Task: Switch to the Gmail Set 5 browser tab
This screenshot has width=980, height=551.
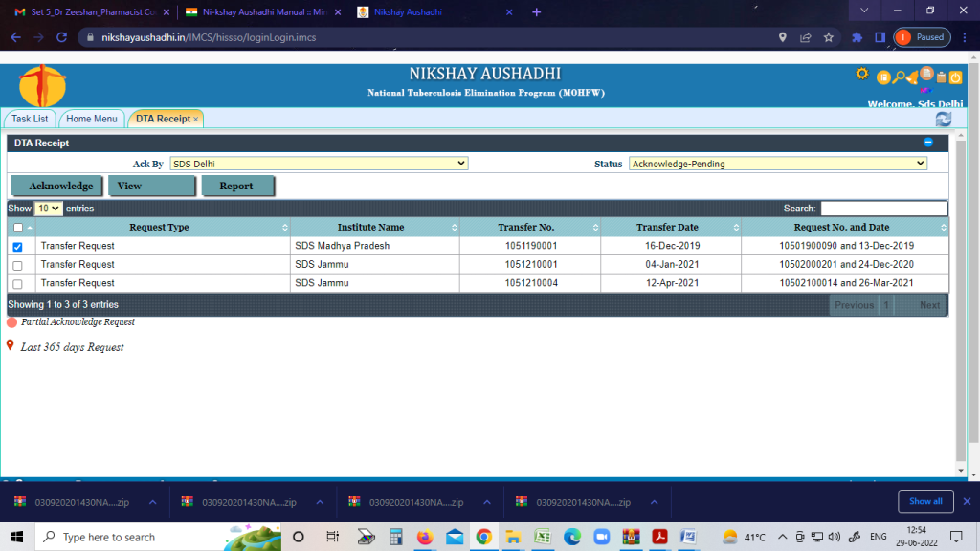Action: (92, 11)
